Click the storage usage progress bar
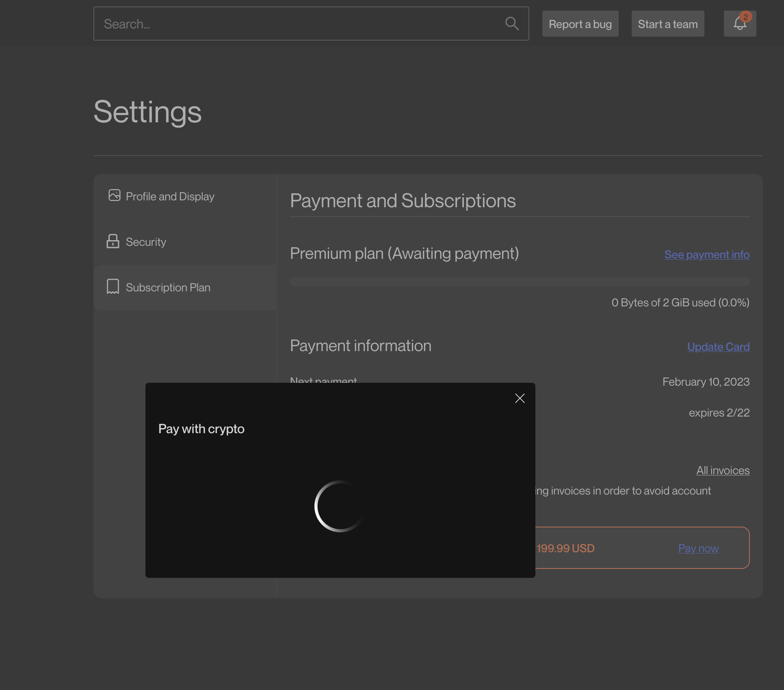The width and height of the screenshot is (784, 690). coord(520,281)
